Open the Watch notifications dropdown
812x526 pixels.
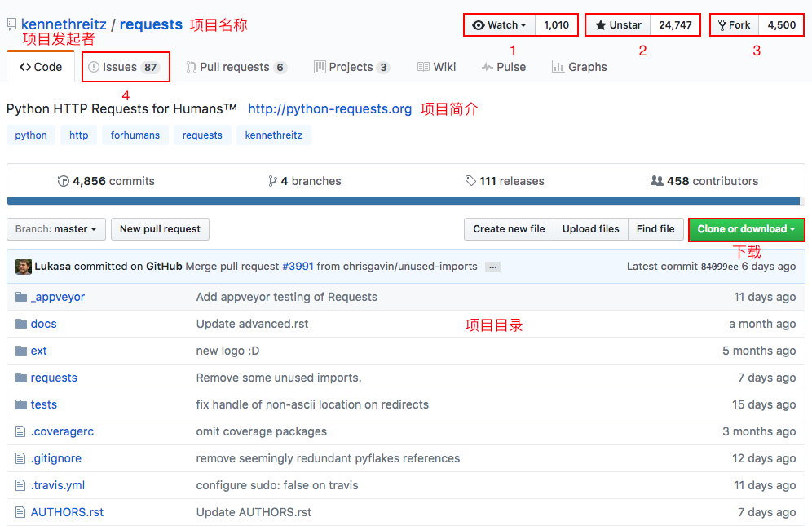(501, 25)
